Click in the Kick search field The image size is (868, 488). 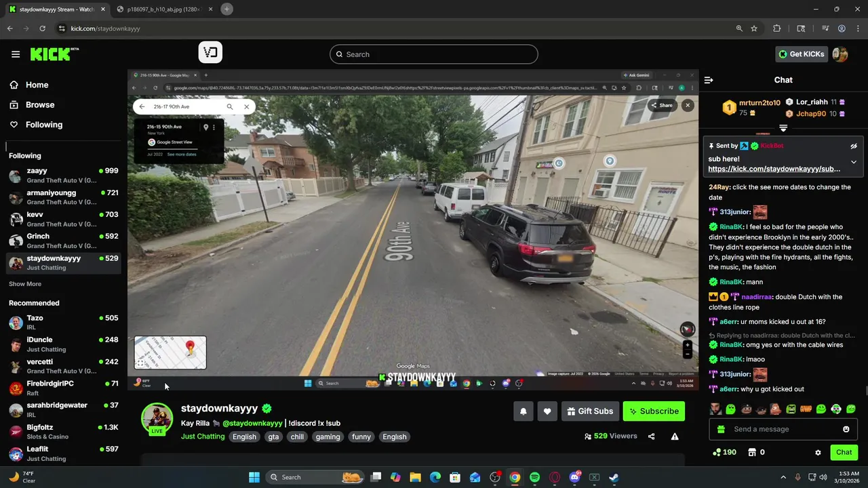[434, 54]
